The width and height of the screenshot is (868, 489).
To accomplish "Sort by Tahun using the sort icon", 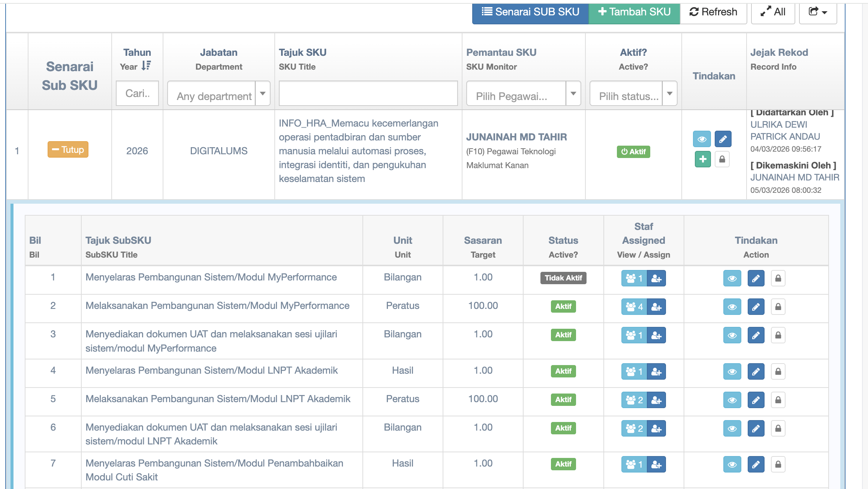I will click(146, 66).
